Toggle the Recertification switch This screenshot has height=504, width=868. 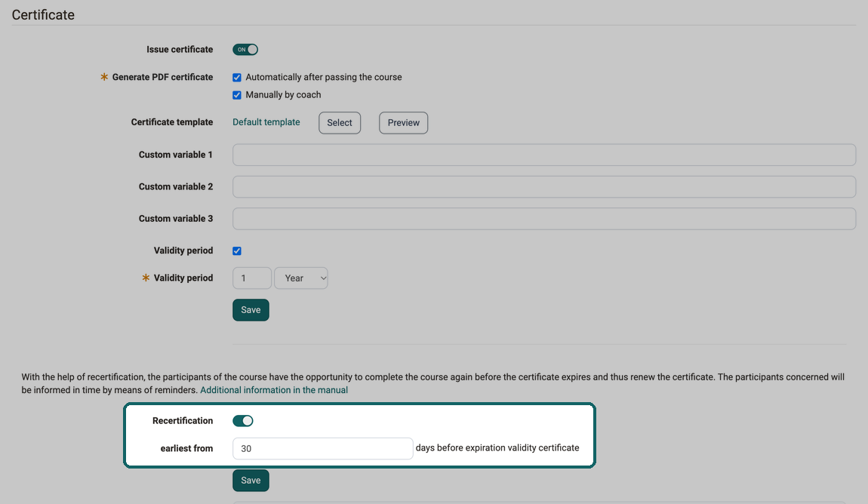point(243,421)
